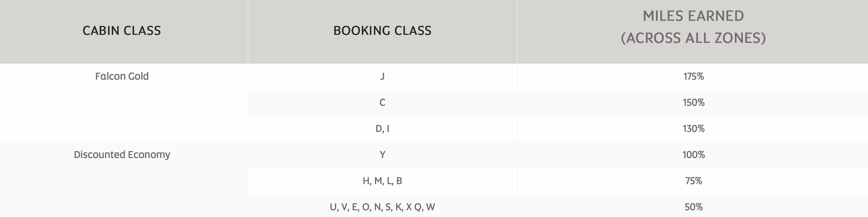Screen dimensions: 868x217
Task: Select the 50% miles earned value
Action: coord(693,207)
